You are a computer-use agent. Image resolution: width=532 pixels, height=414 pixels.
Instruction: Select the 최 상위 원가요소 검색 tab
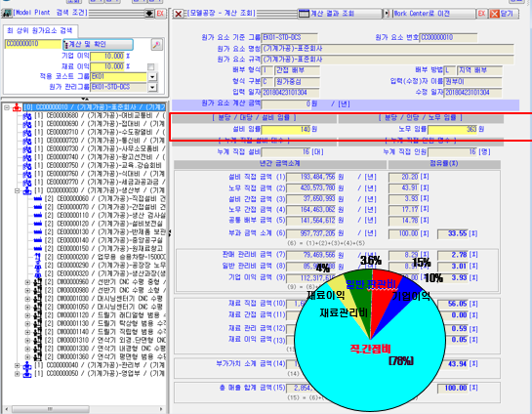[40, 31]
